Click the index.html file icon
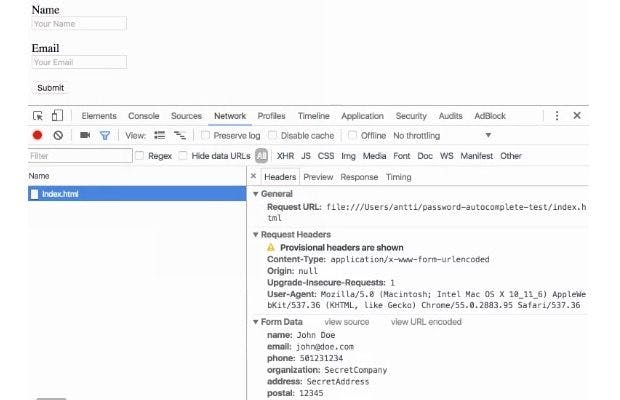620x400 pixels. 35,194
